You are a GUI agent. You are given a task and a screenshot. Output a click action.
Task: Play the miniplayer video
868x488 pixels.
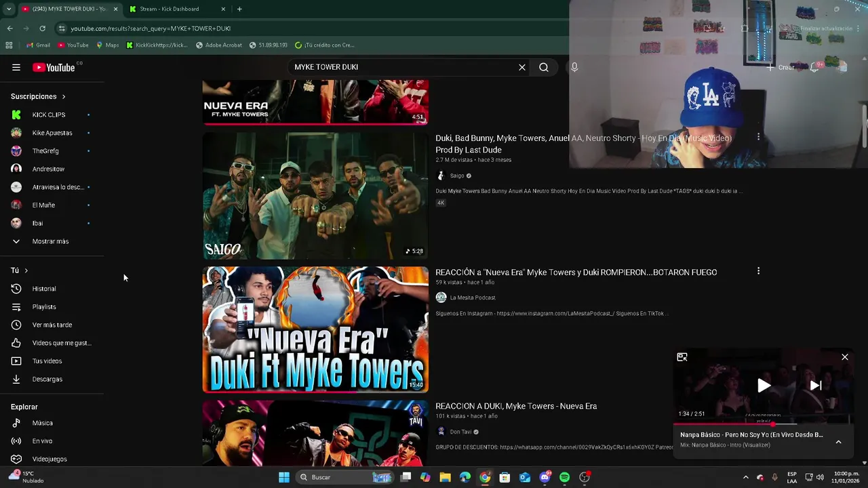click(x=764, y=386)
